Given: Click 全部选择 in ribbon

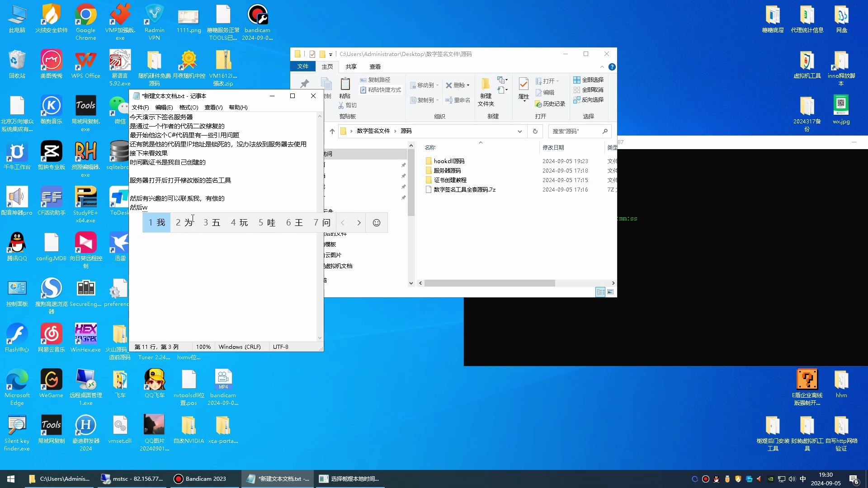Looking at the screenshot, I should coord(588,80).
